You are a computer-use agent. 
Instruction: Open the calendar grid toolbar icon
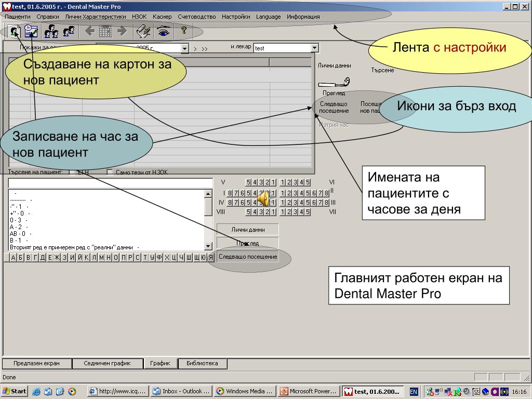point(105,31)
